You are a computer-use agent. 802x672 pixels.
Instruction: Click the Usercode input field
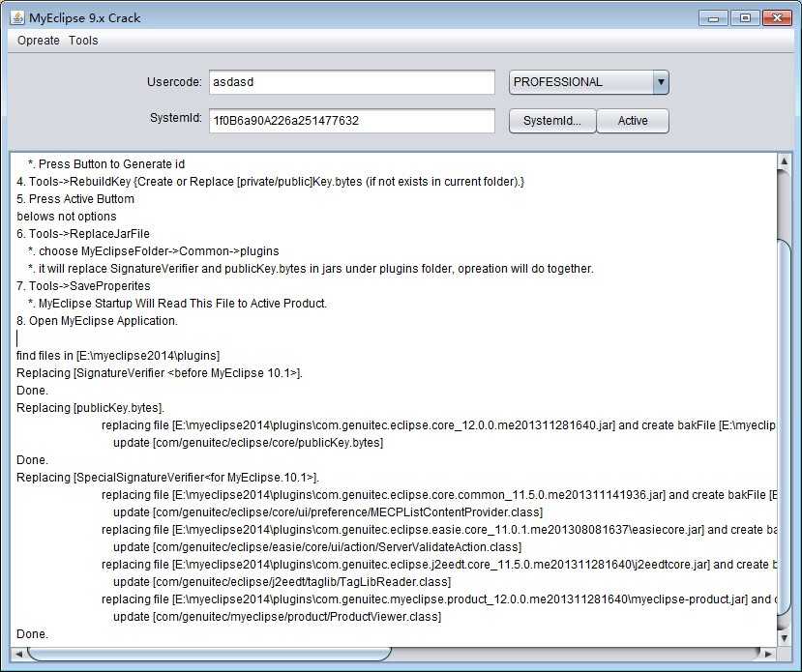click(352, 82)
